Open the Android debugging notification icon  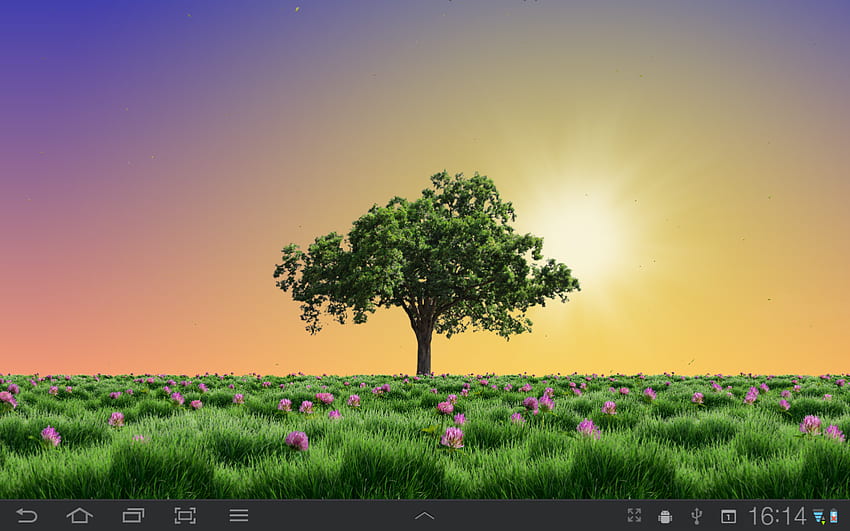665,516
